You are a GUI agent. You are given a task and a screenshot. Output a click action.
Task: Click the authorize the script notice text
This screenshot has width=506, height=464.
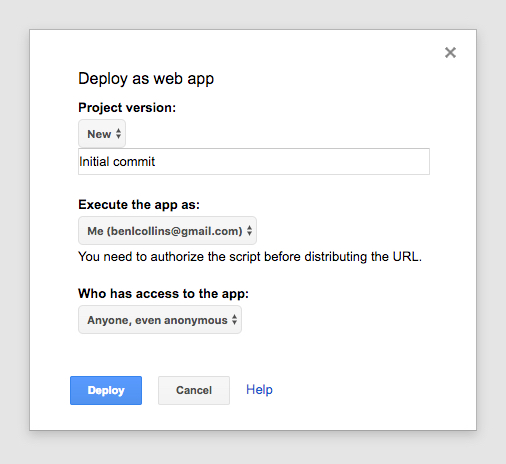point(250,257)
